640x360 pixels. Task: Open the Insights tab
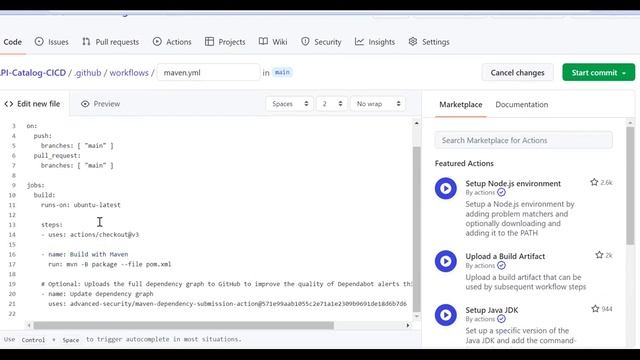375,42
